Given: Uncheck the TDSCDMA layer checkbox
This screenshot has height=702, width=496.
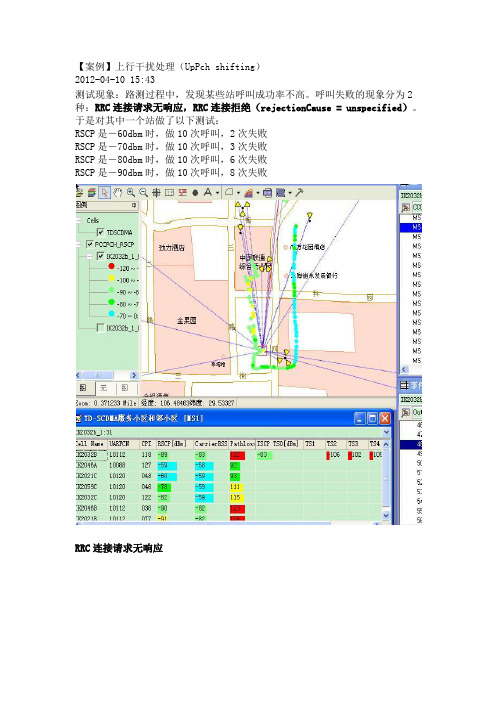Looking at the screenshot, I should [x=100, y=232].
